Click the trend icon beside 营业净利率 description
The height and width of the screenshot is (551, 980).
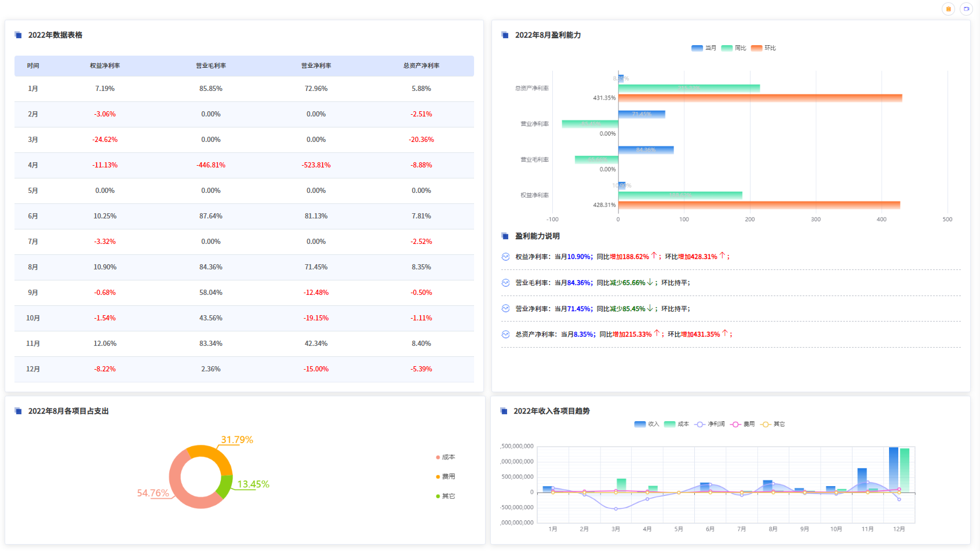point(505,309)
